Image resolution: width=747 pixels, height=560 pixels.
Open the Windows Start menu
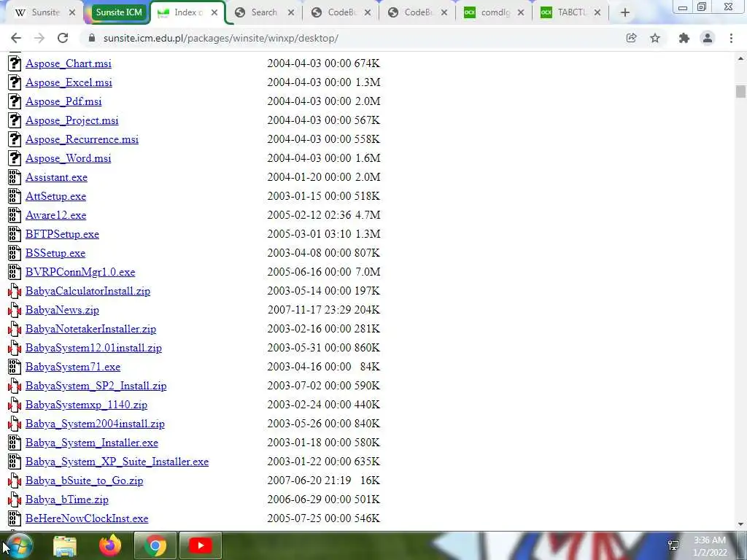(19, 545)
